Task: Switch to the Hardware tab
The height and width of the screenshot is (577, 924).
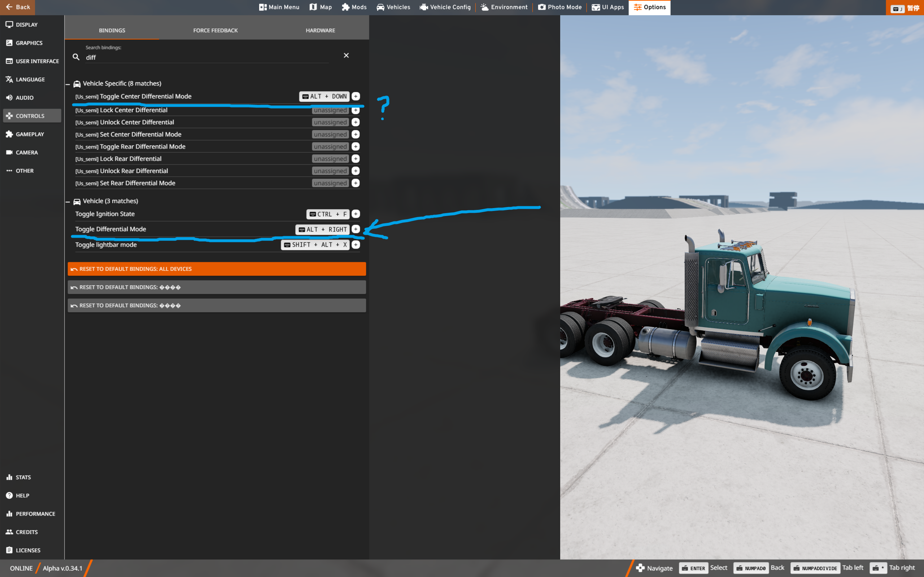Action: tap(320, 30)
